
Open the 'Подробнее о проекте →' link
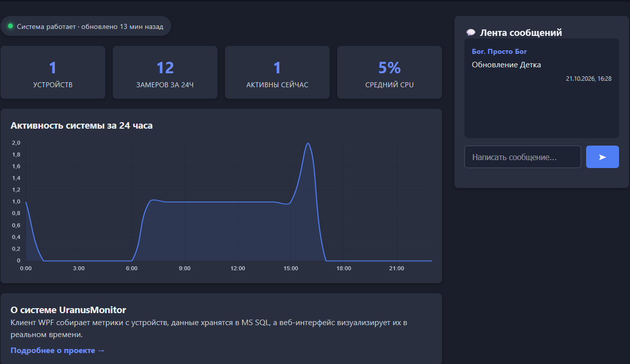(57, 351)
